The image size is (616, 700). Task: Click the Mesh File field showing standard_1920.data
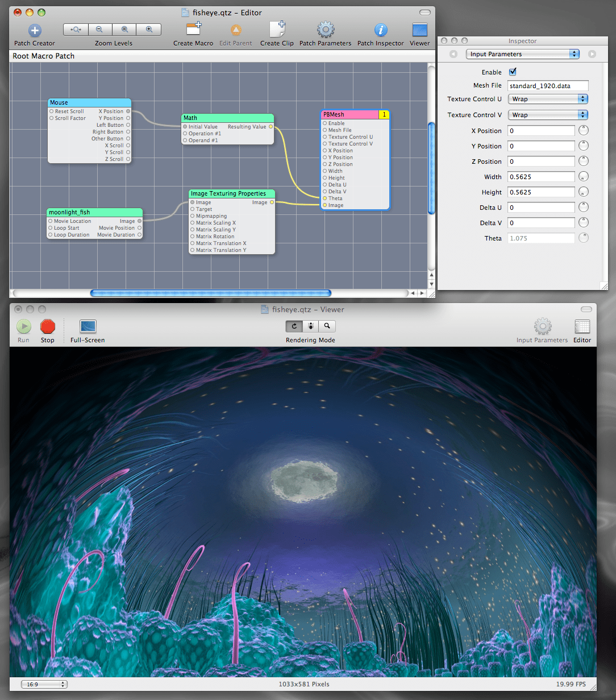pyautogui.click(x=547, y=85)
